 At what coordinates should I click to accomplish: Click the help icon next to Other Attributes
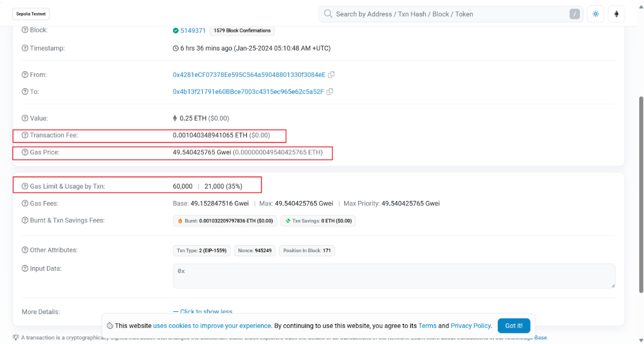click(24, 250)
